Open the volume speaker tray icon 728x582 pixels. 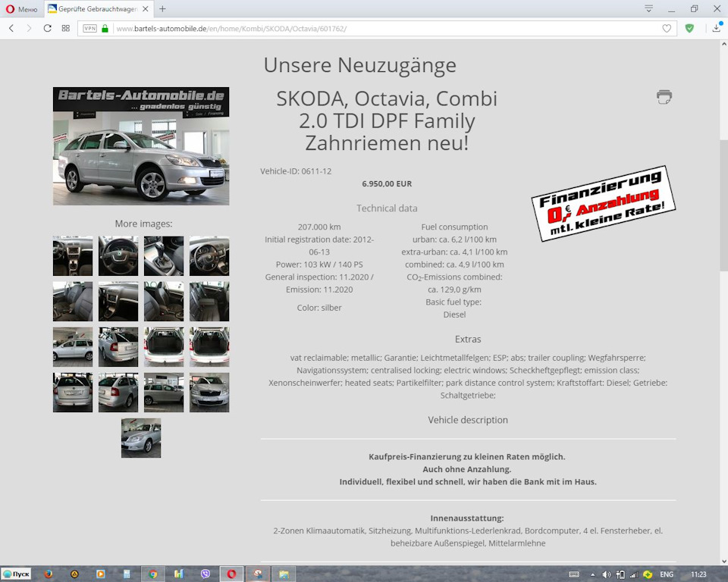607,574
